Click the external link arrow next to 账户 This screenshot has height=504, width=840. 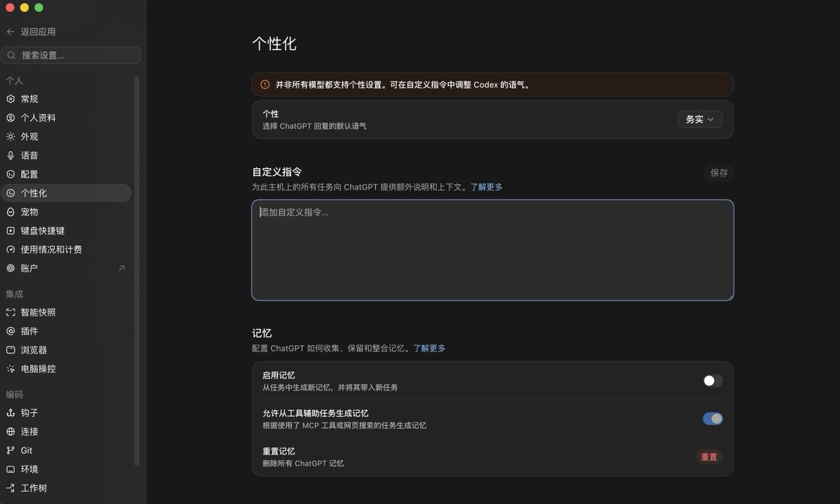pyautogui.click(x=122, y=268)
